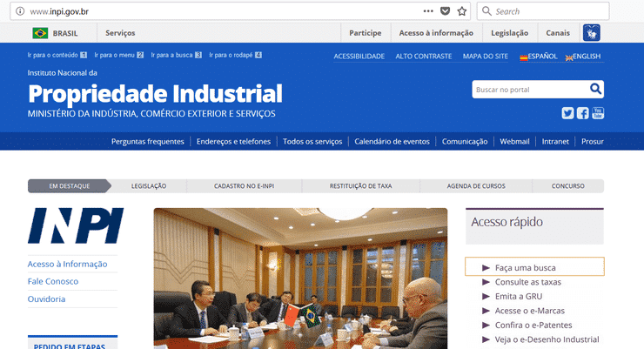Screen dimensions: 644x349
Task: Open Todos os serviços
Action: (x=312, y=141)
